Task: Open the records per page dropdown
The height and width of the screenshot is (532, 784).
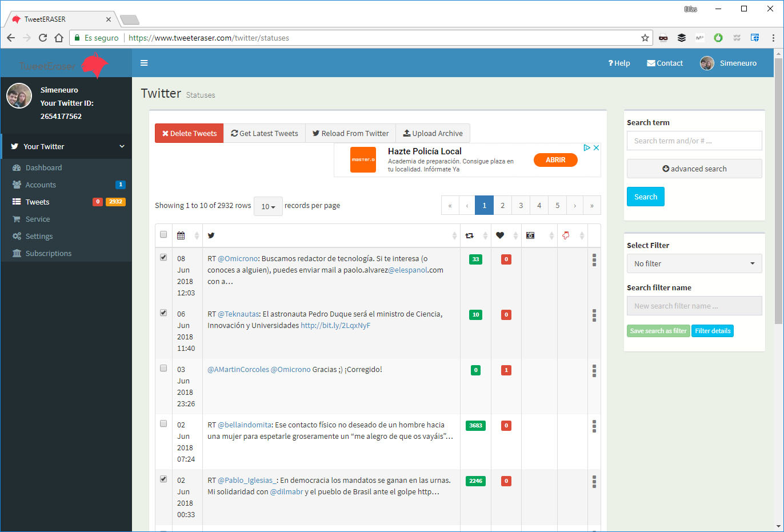Action: [268, 206]
